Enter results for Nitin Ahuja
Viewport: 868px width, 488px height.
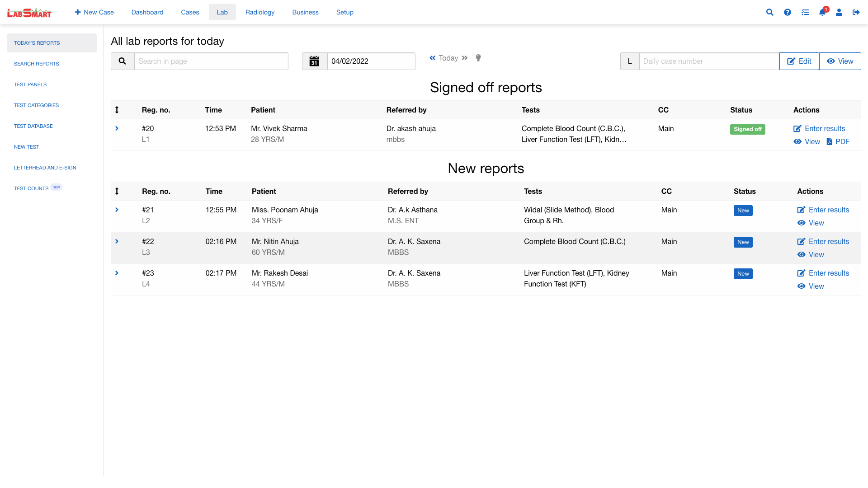click(x=823, y=241)
